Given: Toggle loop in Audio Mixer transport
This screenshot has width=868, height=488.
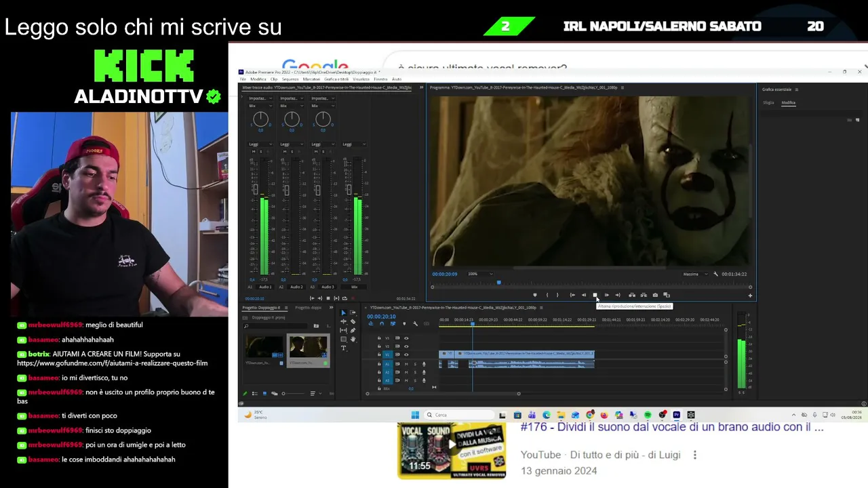Looking at the screenshot, I should 344,298.
